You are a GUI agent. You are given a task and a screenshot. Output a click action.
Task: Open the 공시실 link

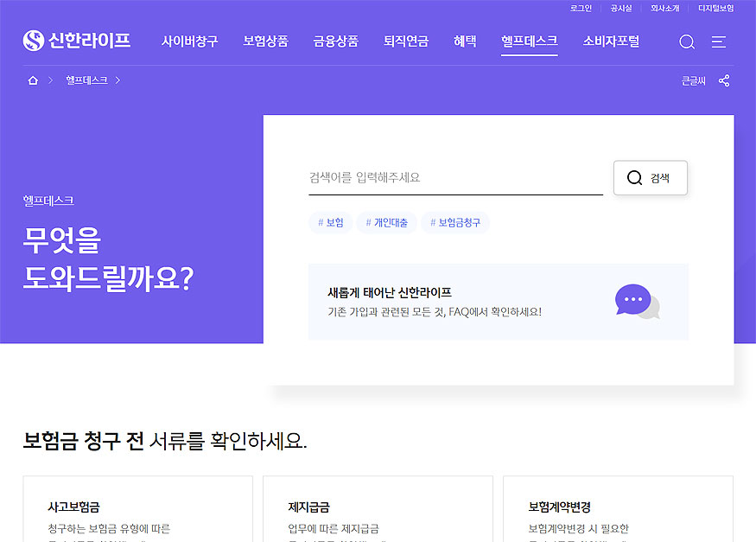[621, 8]
